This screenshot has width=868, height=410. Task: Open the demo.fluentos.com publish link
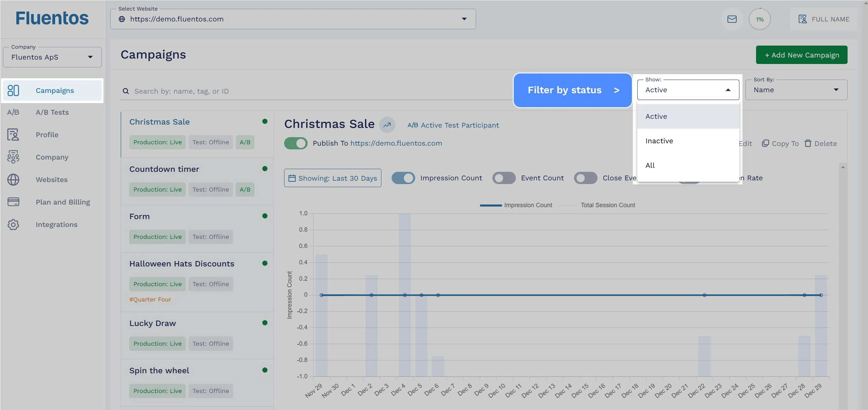[396, 143]
